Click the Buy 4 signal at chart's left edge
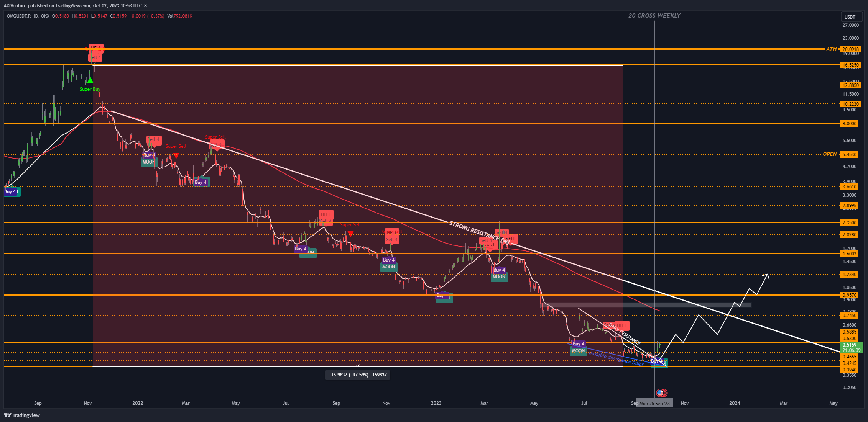This screenshot has height=422, width=868. coord(12,191)
